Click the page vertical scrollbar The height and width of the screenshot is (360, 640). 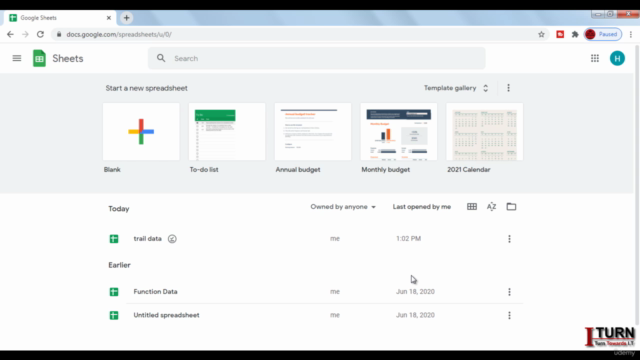637,184
